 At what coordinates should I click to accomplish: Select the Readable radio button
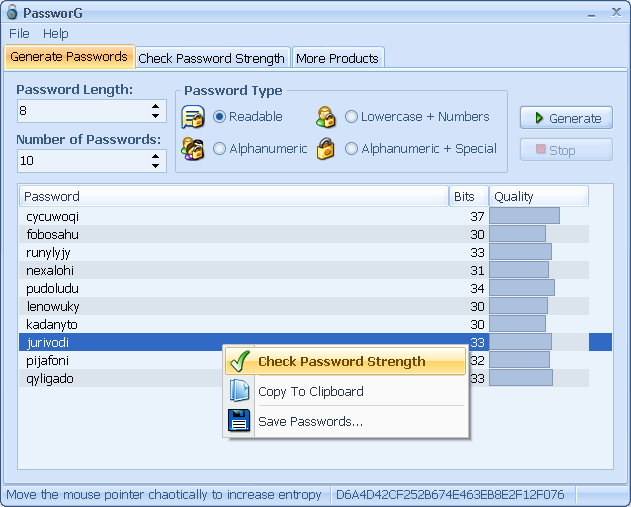(219, 117)
